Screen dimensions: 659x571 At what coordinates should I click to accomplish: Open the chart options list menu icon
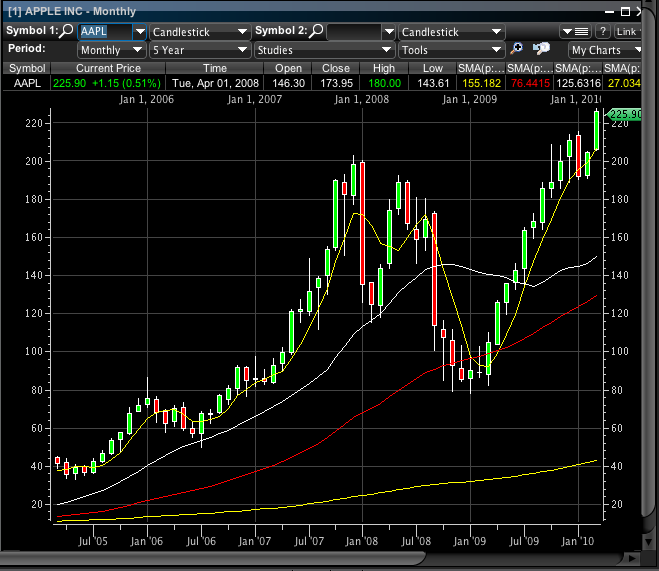pyautogui.click(x=574, y=32)
